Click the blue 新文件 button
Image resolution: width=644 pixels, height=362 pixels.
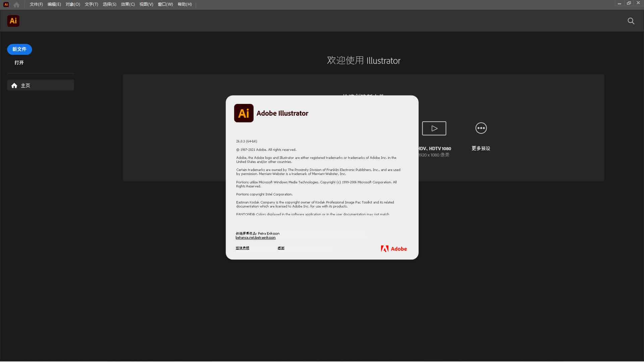pyautogui.click(x=19, y=49)
